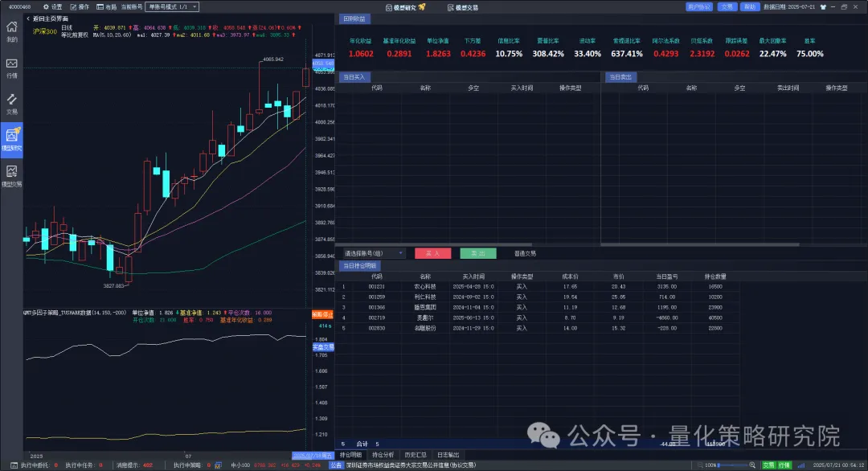
Task: Click the blue 交易 button in title bar
Action: (x=727, y=7)
